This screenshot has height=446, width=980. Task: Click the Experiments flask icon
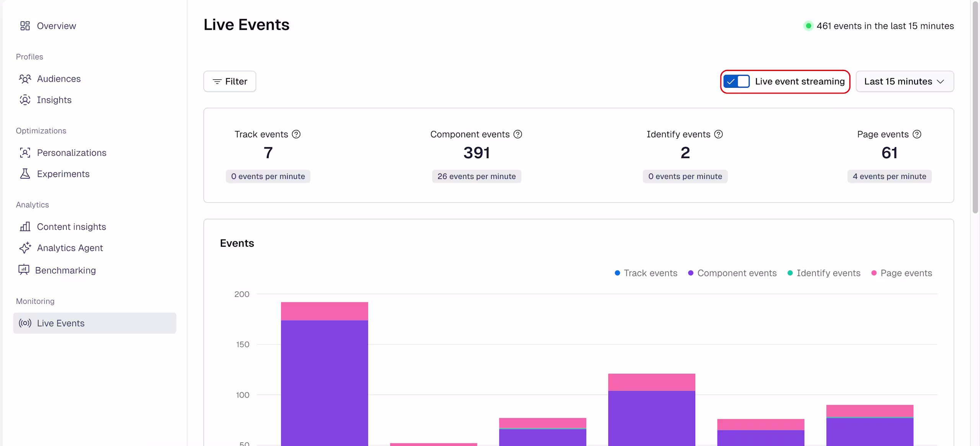pyautogui.click(x=25, y=174)
